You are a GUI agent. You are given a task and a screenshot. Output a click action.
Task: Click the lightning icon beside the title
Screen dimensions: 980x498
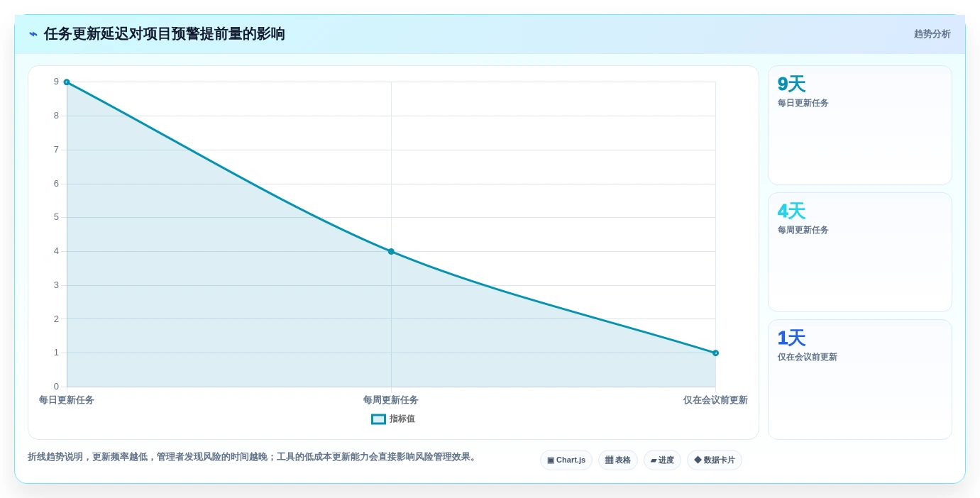33,34
